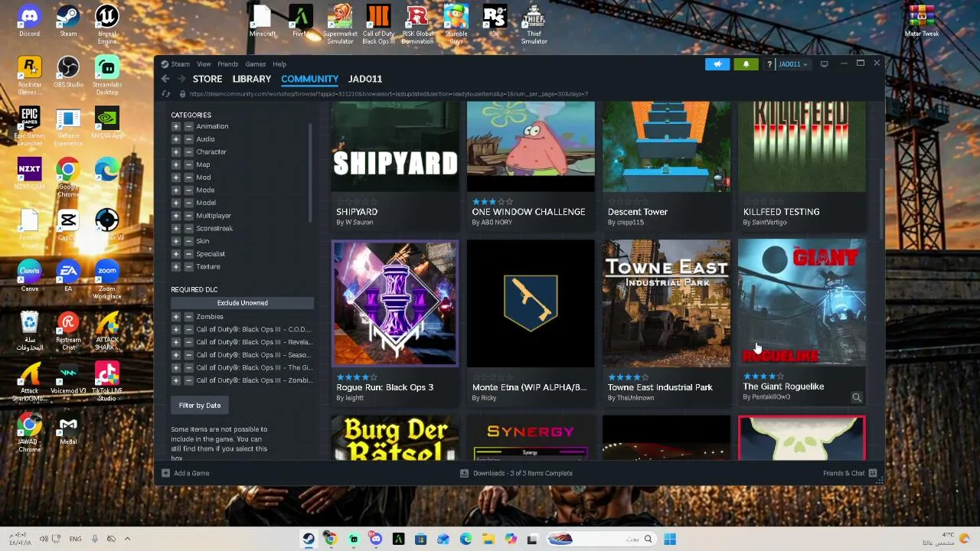Include the Animation category with plus
The height and width of the screenshot is (551, 980).
point(176,126)
